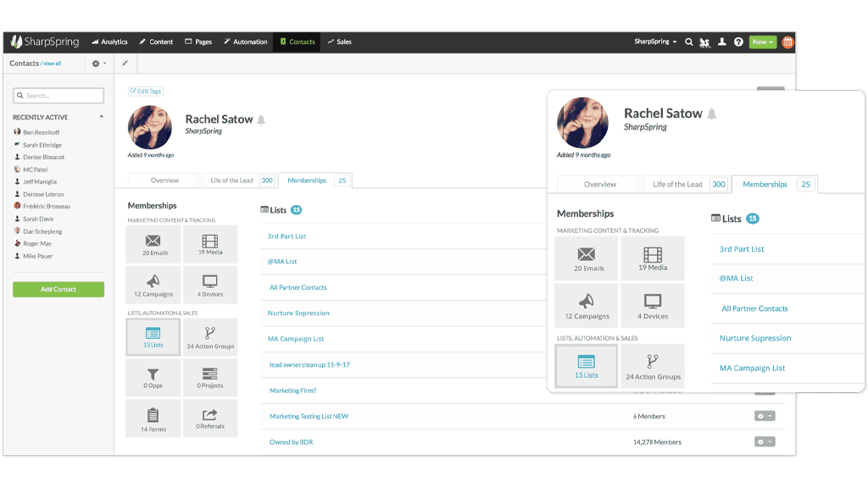Click the Add Contact button

click(x=58, y=290)
